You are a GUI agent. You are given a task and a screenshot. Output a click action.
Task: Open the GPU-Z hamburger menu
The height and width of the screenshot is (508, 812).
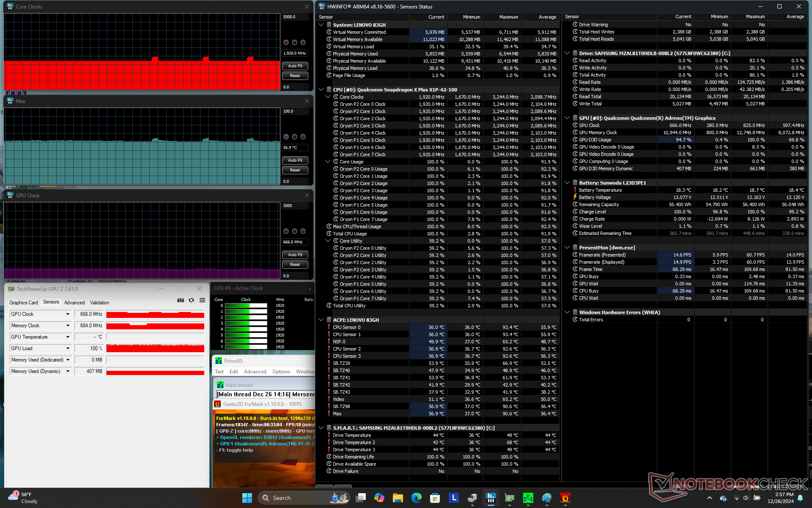coord(203,300)
